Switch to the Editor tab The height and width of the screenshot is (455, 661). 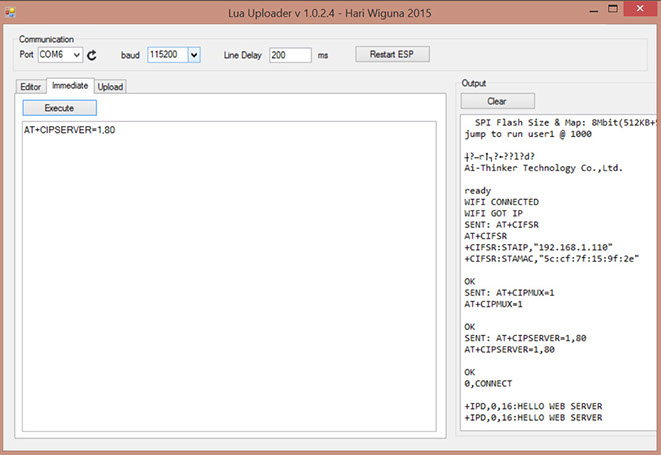point(30,86)
